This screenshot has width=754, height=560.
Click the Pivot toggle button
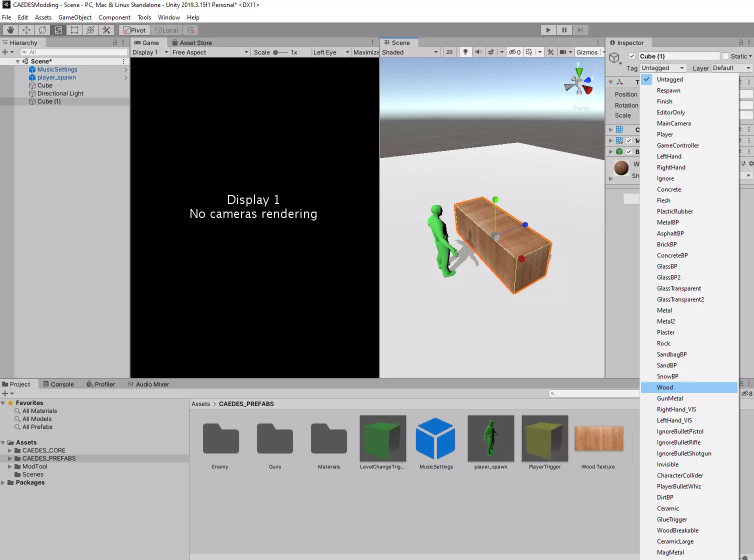(134, 30)
